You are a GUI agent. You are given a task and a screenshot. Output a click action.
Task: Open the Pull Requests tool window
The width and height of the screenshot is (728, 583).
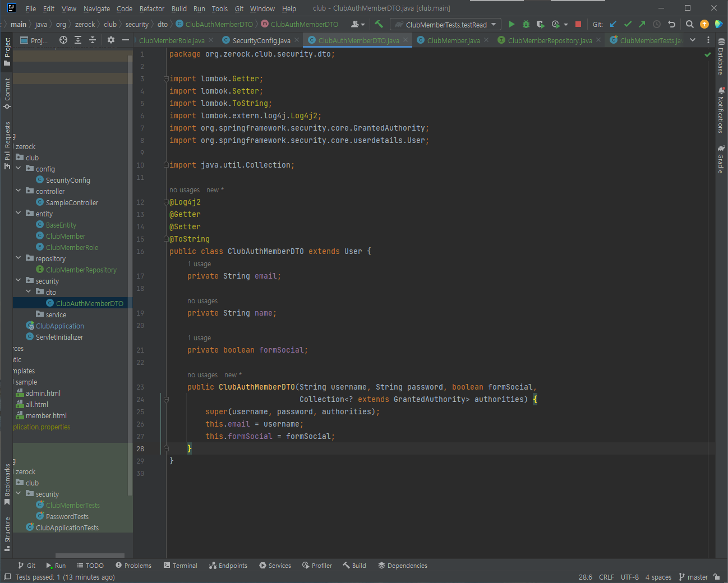click(7, 145)
